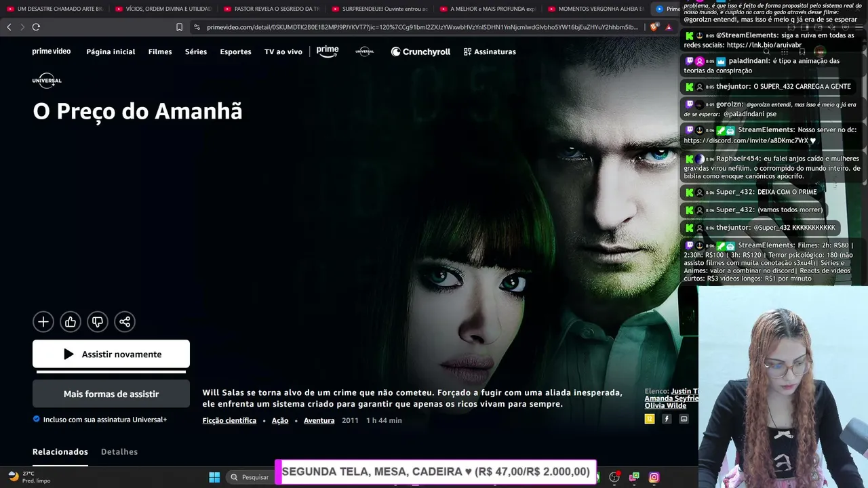Image resolution: width=868 pixels, height=488 pixels.
Task: Click the Windows taskbar Pesquisar search box
Action: tap(250, 477)
